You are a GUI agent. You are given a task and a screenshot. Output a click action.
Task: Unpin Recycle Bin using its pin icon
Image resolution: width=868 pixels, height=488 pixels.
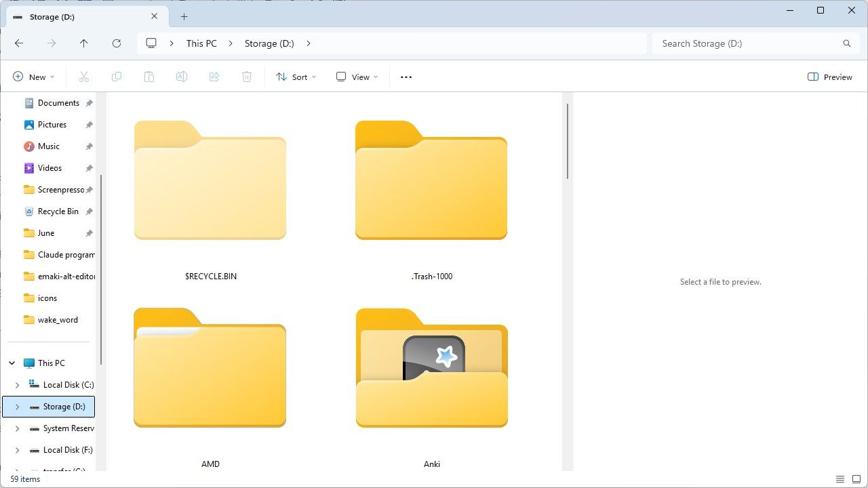pos(89,211)
